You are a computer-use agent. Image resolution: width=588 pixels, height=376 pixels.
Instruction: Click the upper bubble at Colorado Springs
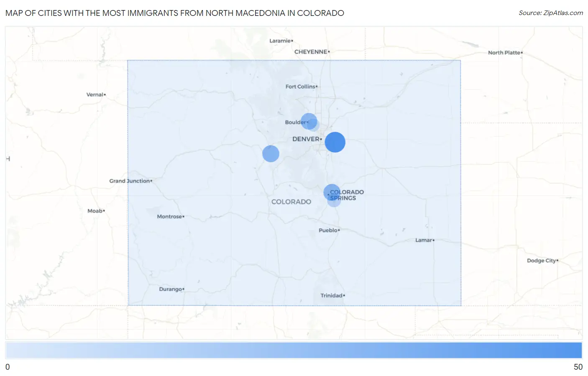coord(332,192)
